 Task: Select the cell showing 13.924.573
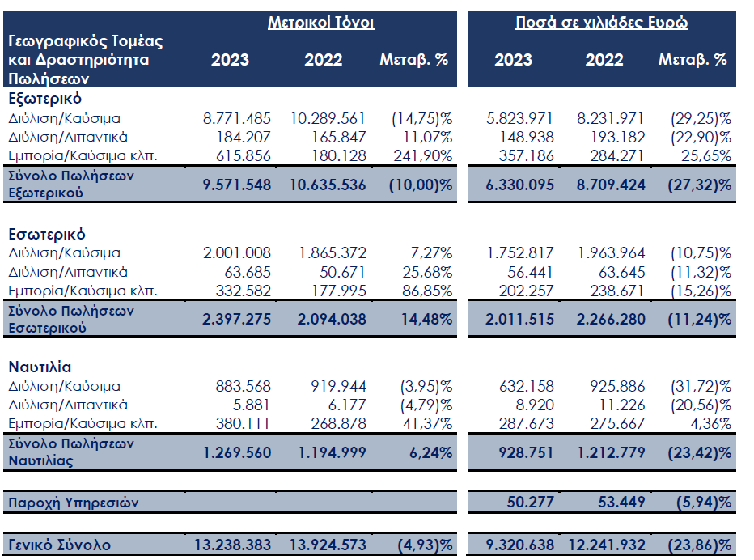(328, 545)
